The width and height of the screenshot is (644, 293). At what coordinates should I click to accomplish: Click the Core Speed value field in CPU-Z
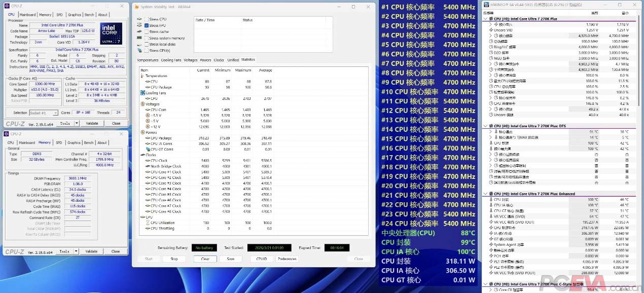pyautogui.click(x=45, y=84)
